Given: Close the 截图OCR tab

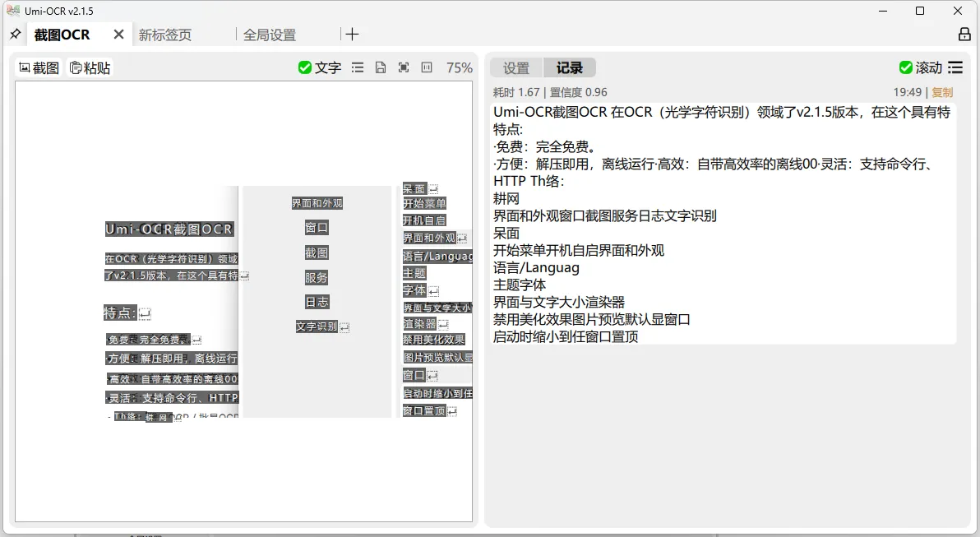Looking at the screenshot, I should 118,35.
